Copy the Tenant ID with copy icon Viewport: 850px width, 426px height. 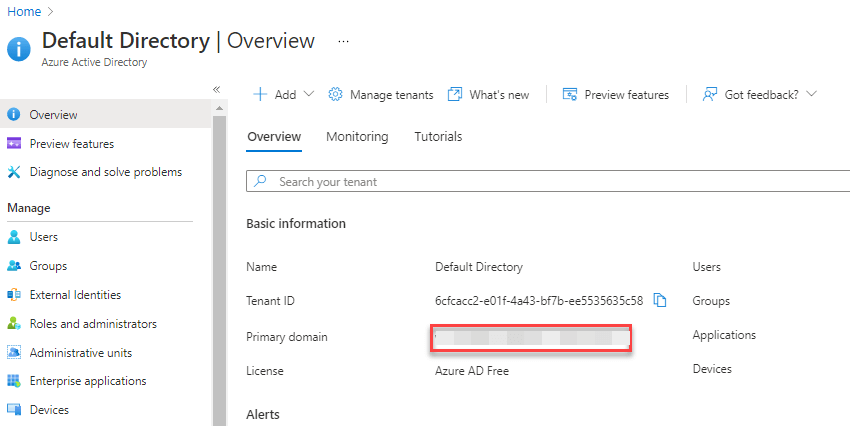[659, 300]
